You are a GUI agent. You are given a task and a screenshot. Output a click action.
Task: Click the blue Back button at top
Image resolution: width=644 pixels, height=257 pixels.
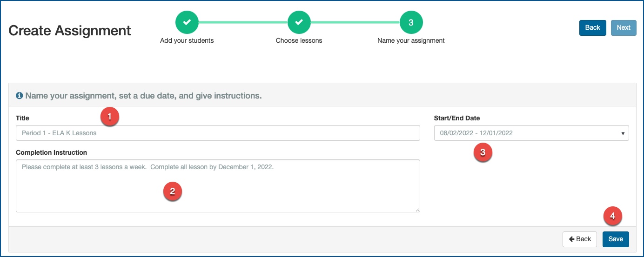click(x=593, y=27)
